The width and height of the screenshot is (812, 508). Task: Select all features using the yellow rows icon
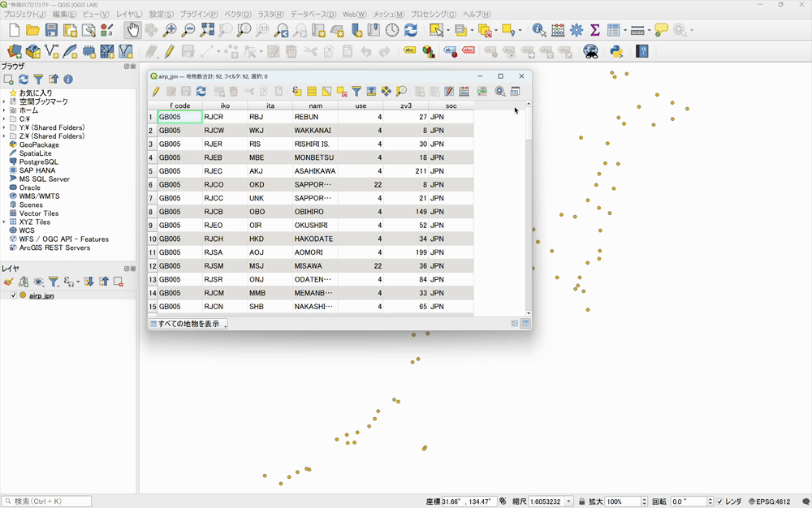click(312, 92)
